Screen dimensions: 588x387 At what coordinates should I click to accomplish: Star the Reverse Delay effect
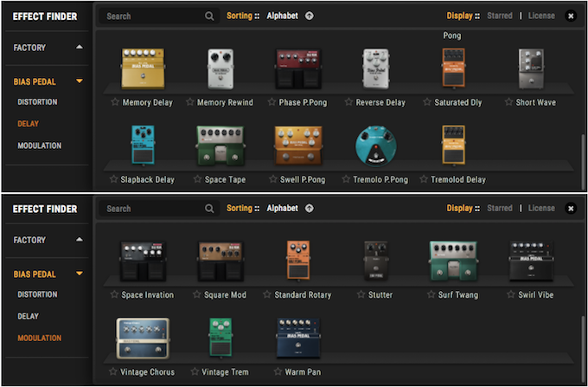[348, 102]
